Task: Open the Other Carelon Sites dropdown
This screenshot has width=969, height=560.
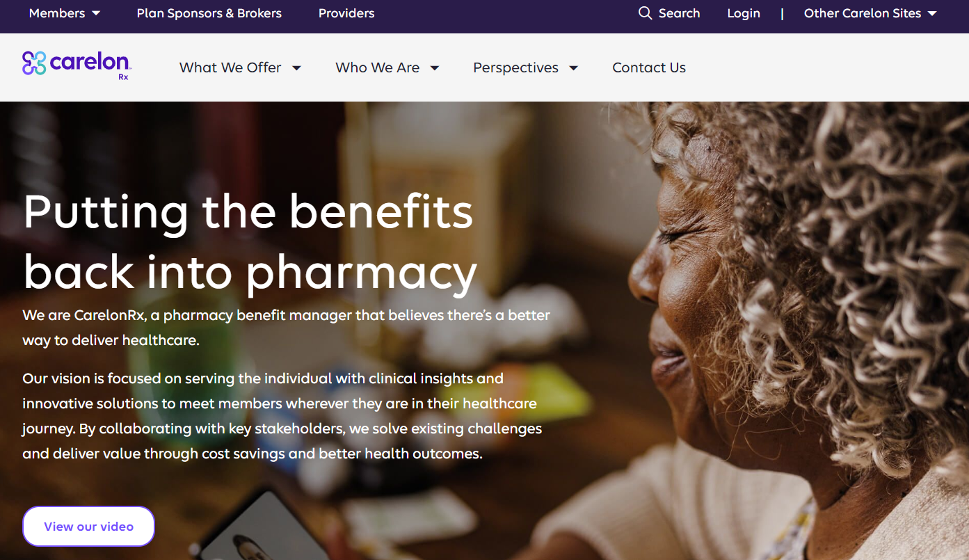Action: pyautogui.click(x=870, y=13)
